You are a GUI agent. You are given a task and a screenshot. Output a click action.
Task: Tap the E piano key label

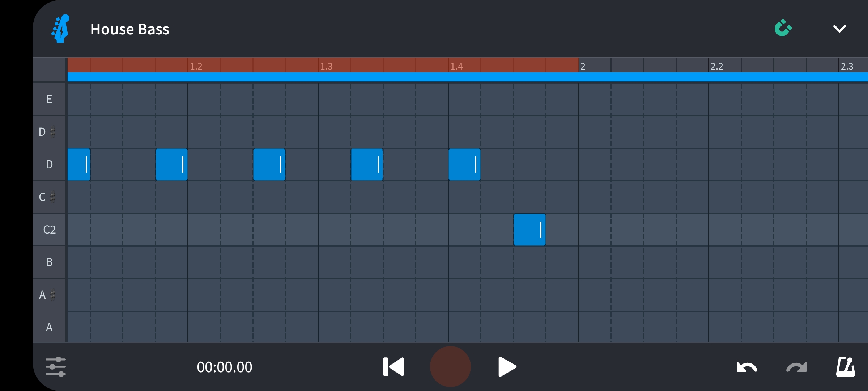(x=50, y=99)
